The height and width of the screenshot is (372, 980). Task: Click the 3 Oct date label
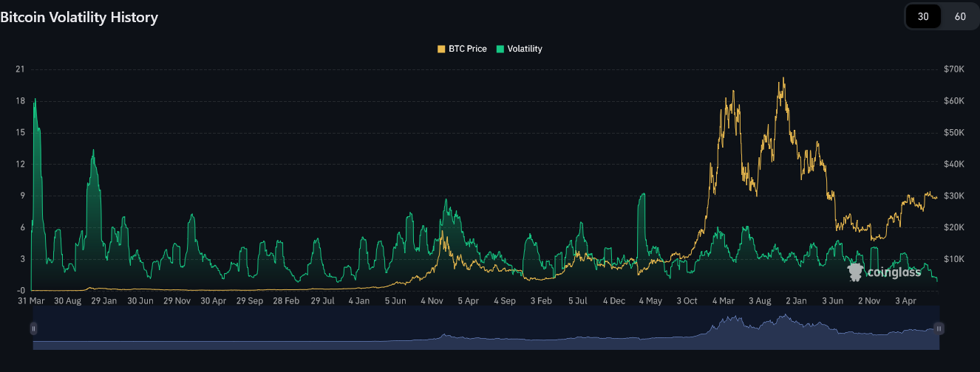coord(687,301)
